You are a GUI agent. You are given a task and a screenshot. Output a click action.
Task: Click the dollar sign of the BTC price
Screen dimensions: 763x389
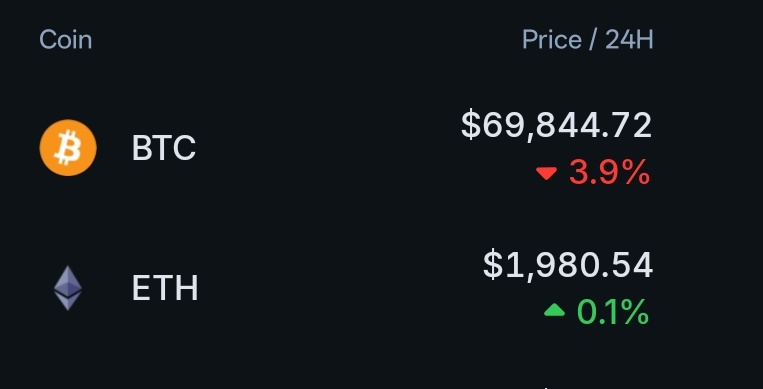(x=471, y=126)
